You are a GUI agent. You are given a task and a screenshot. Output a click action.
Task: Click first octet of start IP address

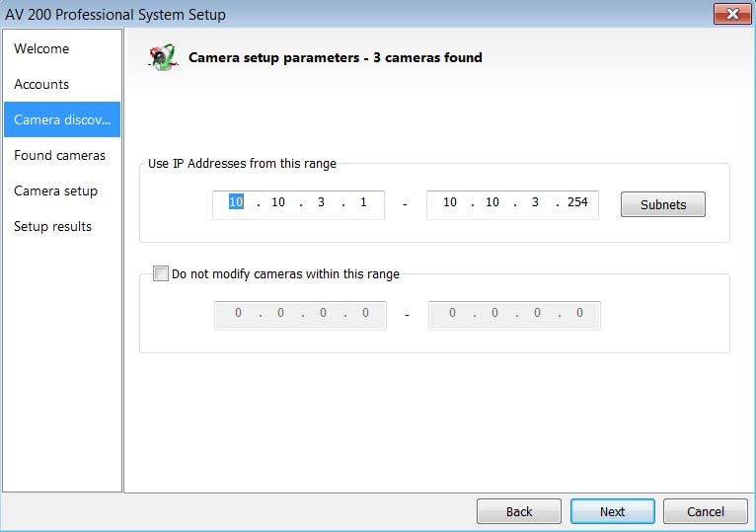[x=236, y=202]
